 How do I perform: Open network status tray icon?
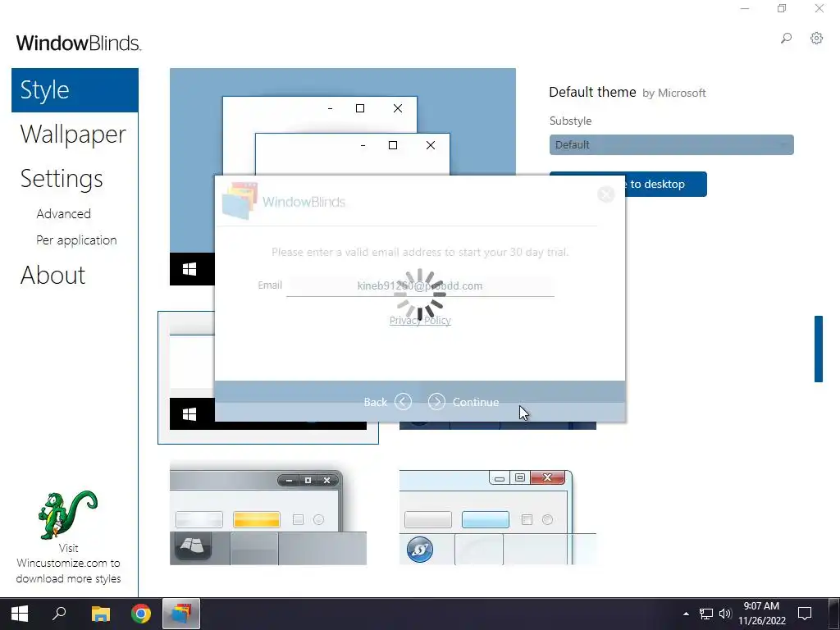coord(706,614)
